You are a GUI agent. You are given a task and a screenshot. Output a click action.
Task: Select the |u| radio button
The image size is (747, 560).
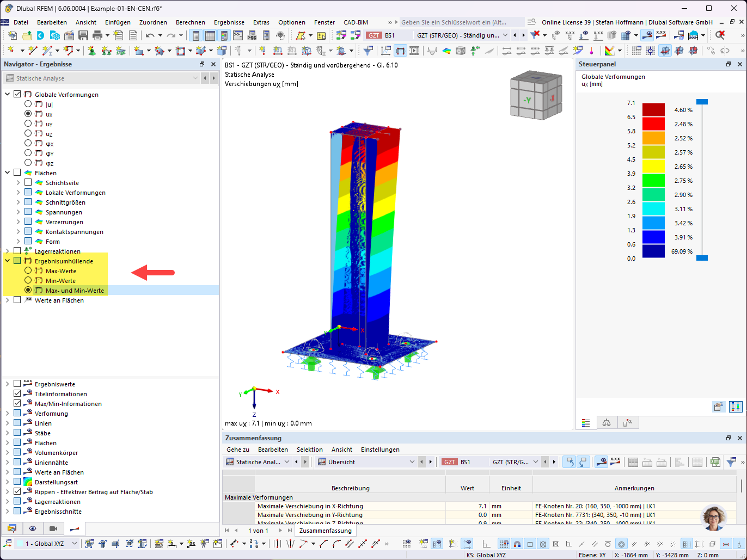click(x=28, y=104)
